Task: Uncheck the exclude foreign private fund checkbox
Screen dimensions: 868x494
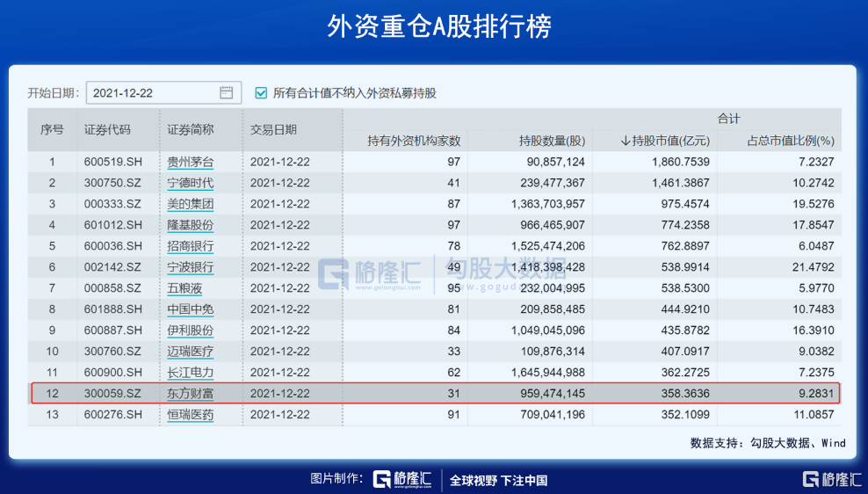Action: (261, 92)
